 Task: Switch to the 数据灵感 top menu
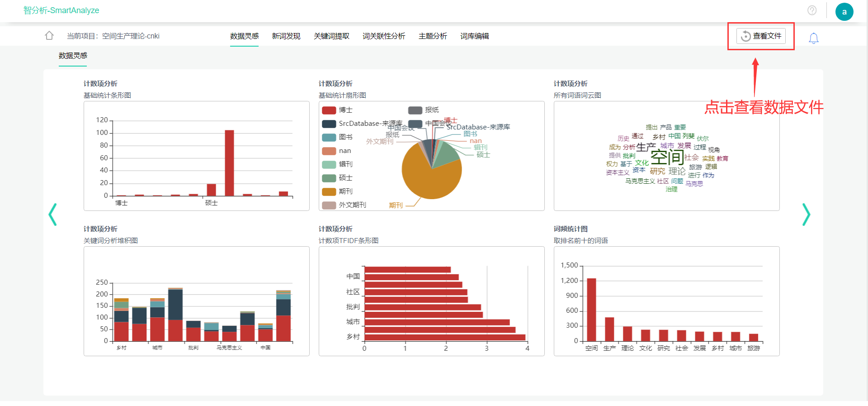244,36
